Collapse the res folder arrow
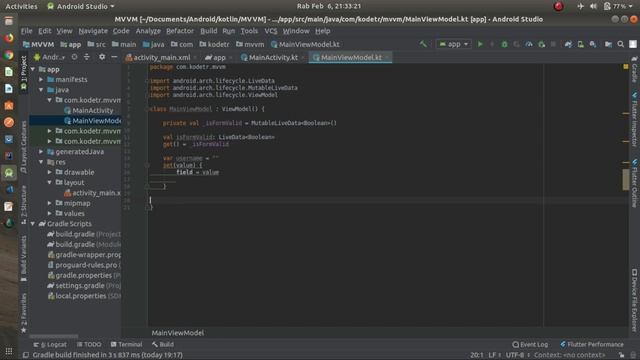 (41, 162)
